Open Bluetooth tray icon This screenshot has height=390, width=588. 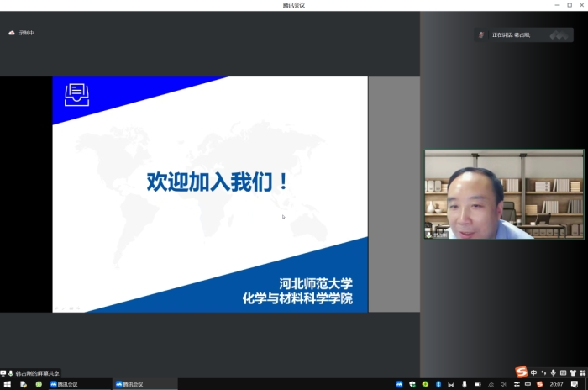pos(438,384)
